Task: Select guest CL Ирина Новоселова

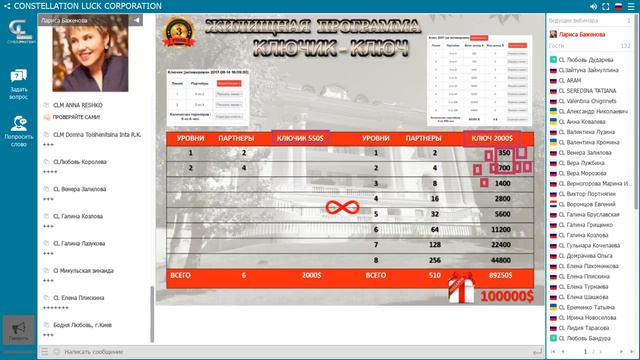Action: 587,318
